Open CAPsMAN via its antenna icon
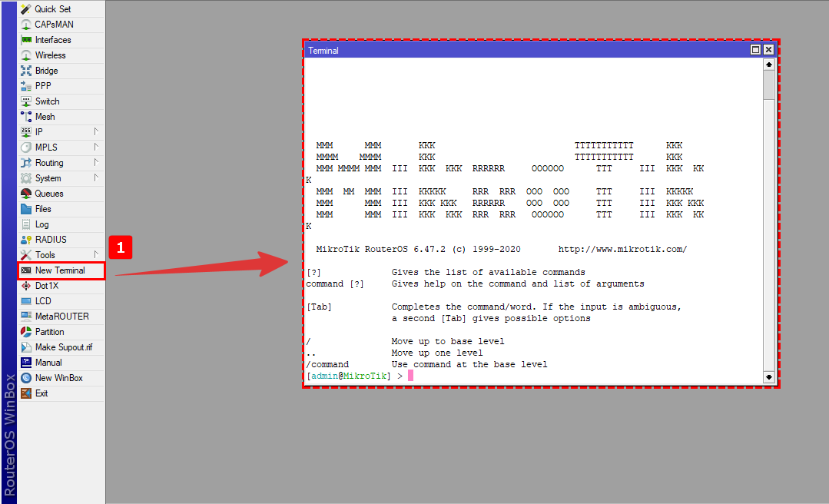Viewport: 829px width, 504px height. (x=26, y=25)
